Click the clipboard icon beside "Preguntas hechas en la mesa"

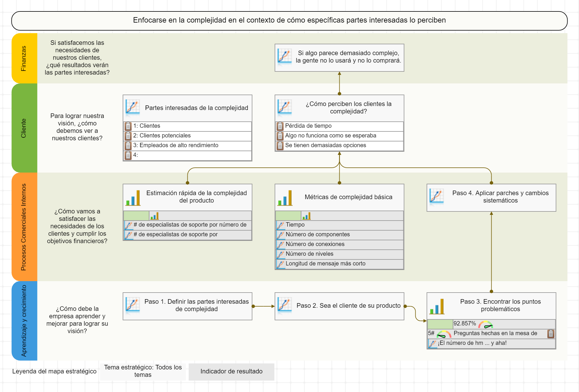click(551, 333)
